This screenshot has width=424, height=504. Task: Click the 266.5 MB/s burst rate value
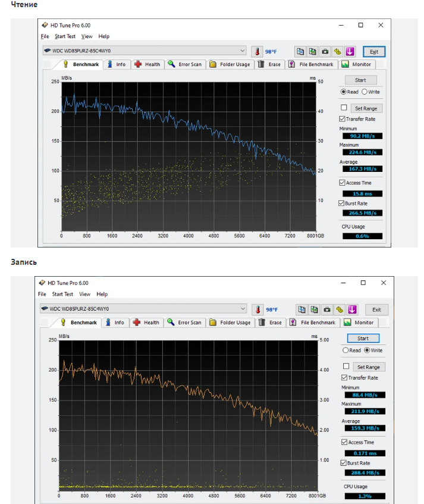(x=362, y=213)
